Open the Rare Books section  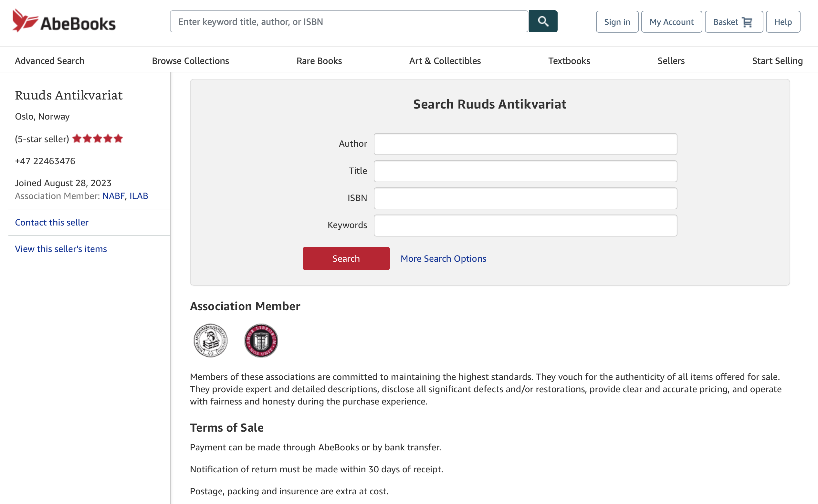pos(319,61)
